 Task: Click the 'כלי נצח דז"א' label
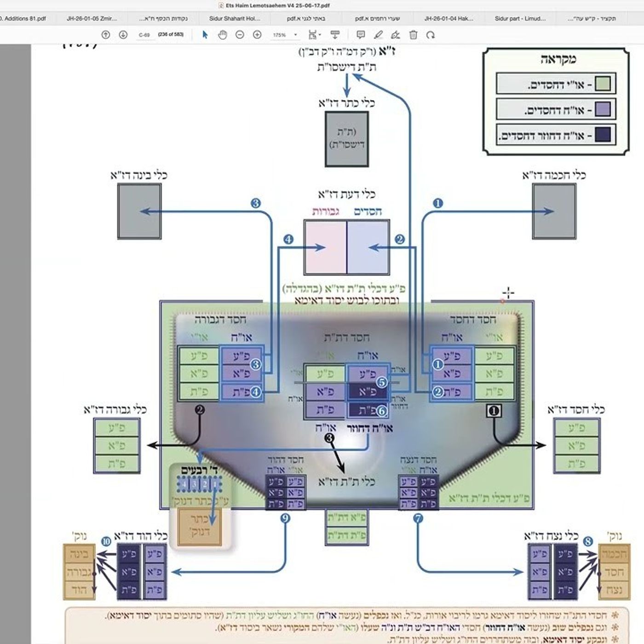[552, 536]
